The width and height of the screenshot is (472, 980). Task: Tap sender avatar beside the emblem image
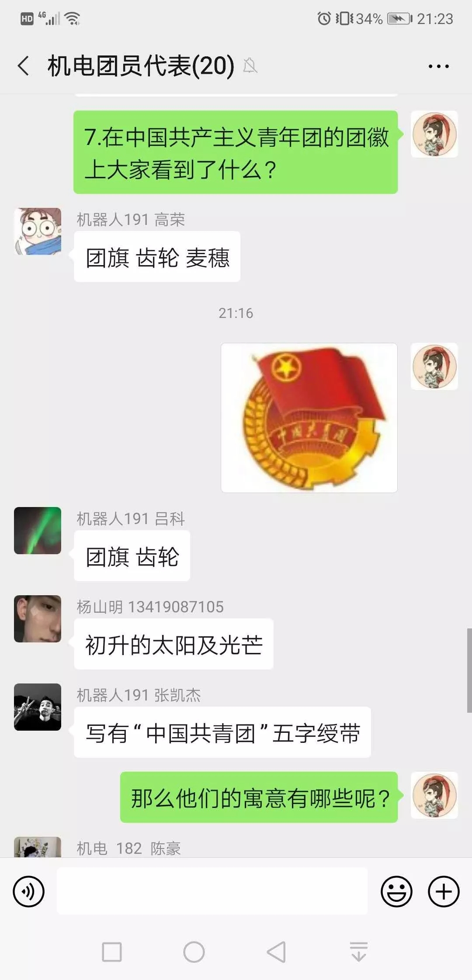click(x=434, y=366)
